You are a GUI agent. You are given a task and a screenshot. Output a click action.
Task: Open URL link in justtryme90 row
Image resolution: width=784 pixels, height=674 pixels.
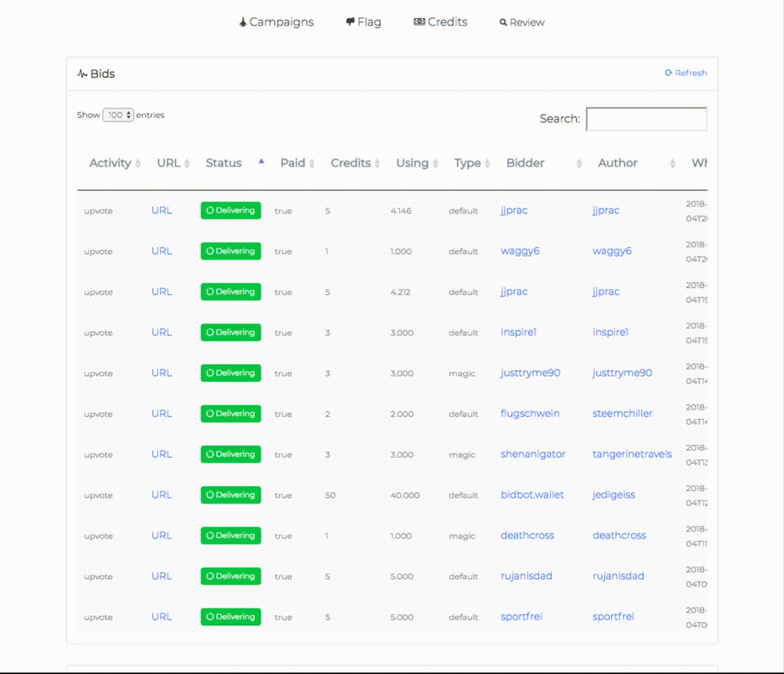(x=162, y=373)
